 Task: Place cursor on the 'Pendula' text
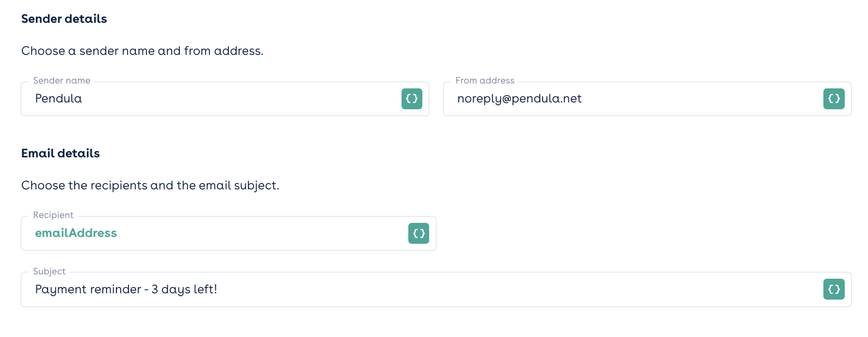click(x=59, y=99)
